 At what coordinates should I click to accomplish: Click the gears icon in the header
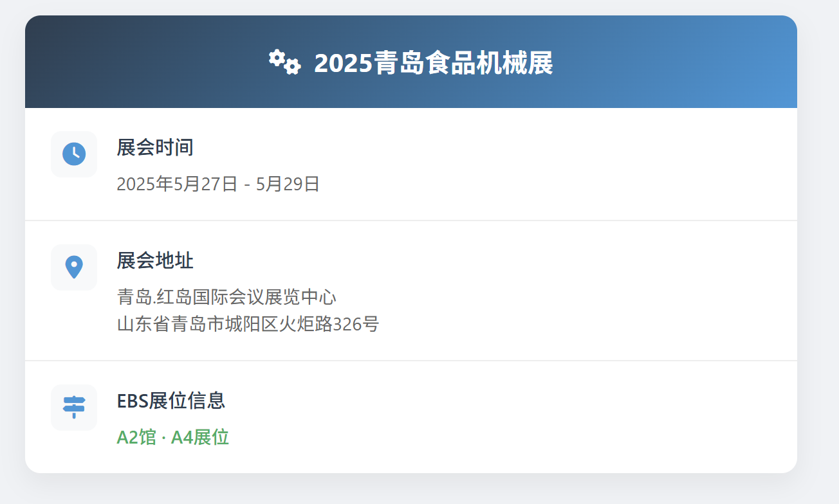click(284, 62)
